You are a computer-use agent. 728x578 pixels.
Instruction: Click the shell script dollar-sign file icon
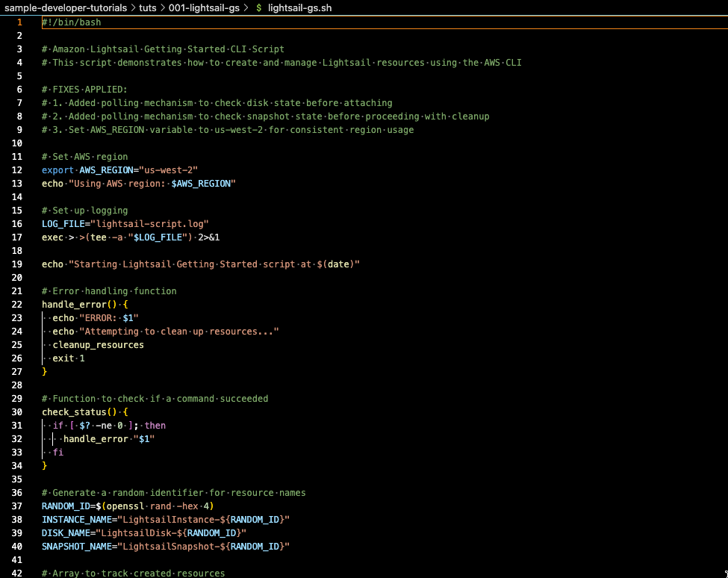click(x=259, y=8)
